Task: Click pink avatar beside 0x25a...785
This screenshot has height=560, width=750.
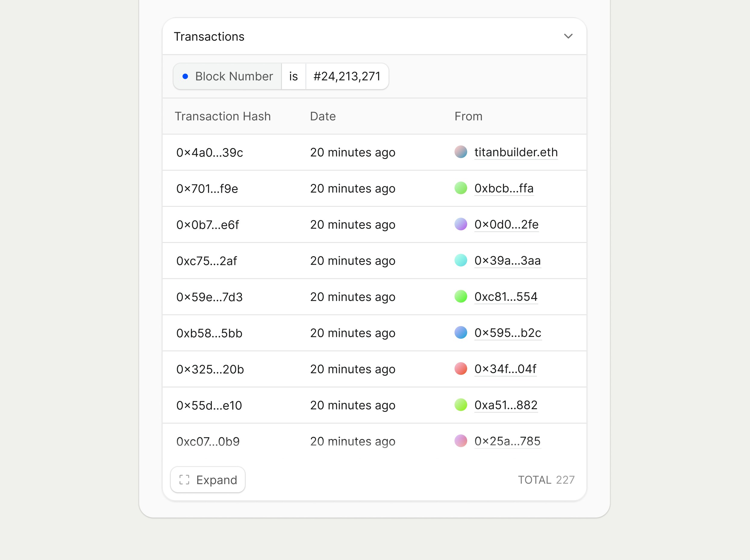Action: pos(461,441)
